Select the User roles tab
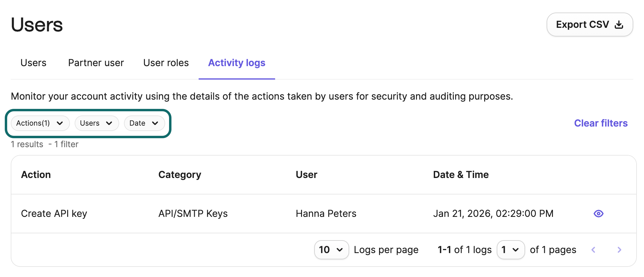644x277 pixels. [166, 63]
